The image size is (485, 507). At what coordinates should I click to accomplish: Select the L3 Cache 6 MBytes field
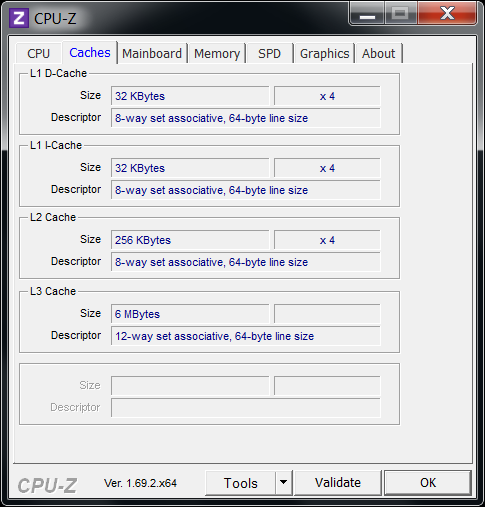190,314
